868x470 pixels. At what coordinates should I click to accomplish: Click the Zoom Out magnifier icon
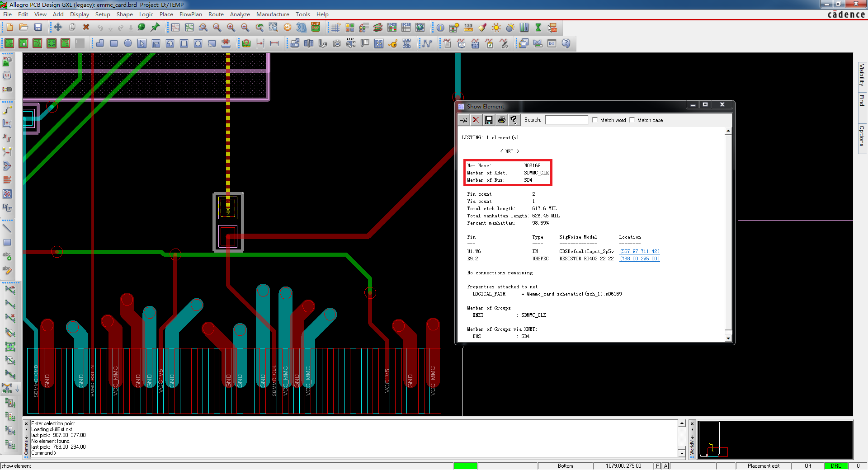point(245,28)
